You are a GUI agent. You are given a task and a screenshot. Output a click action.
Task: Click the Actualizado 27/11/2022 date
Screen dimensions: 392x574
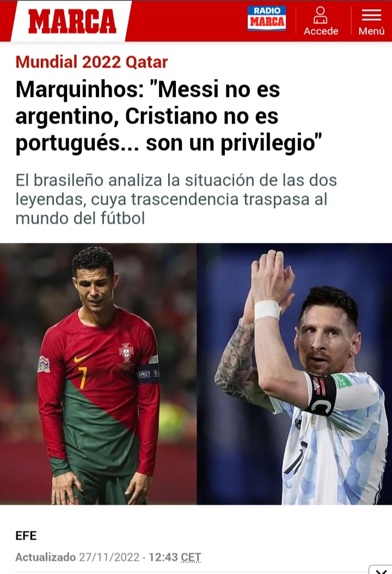coord(78,557)
